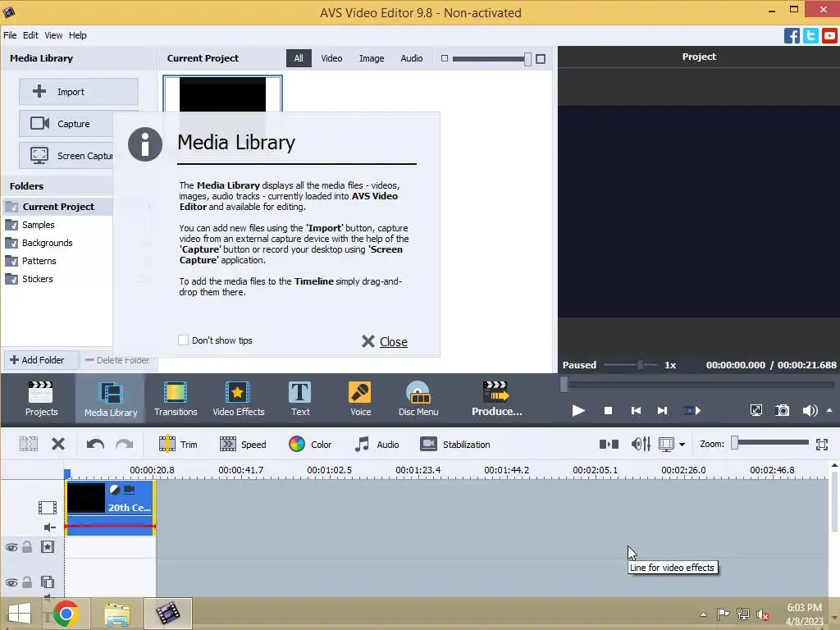Open the Transitions section

176,399
